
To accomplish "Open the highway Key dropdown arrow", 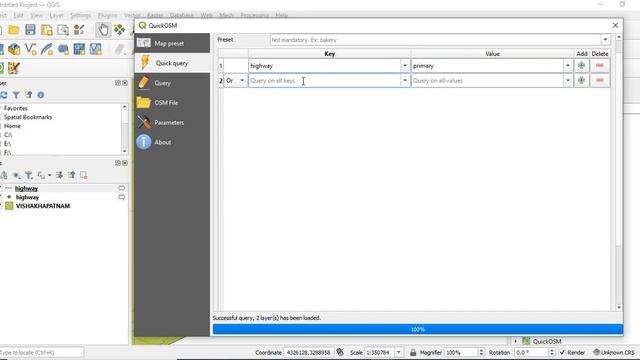I will click(x=405, y=66).
